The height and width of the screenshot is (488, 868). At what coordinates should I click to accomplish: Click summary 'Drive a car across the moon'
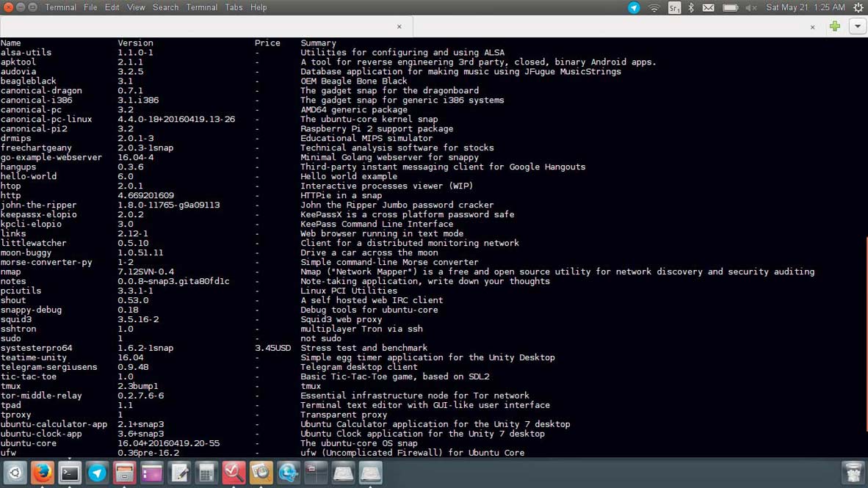click(x=369, y=253)
